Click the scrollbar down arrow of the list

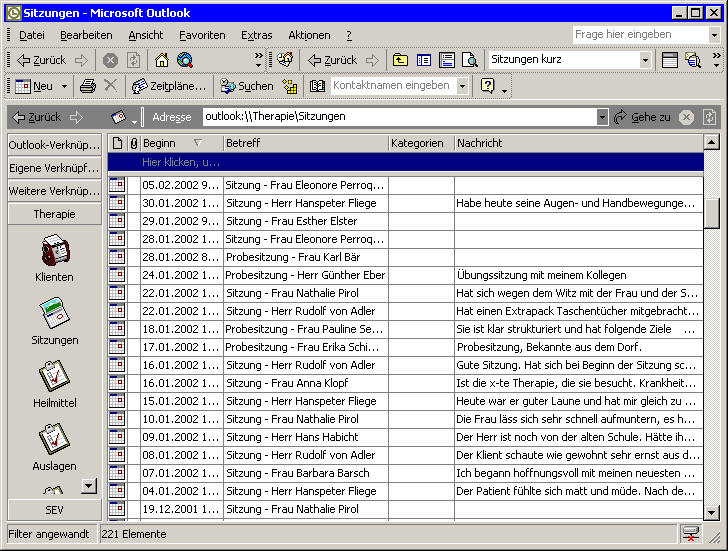click(712, 512)
